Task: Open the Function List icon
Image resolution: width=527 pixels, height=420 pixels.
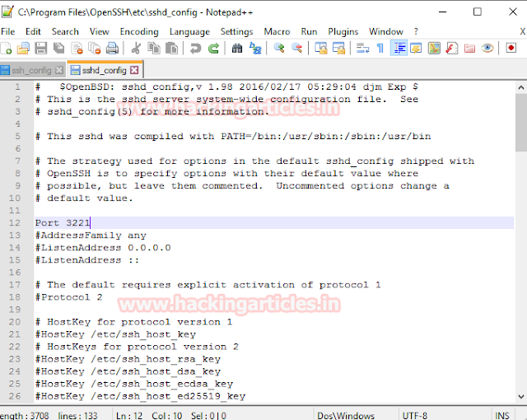Action: (x=452, y=49)
